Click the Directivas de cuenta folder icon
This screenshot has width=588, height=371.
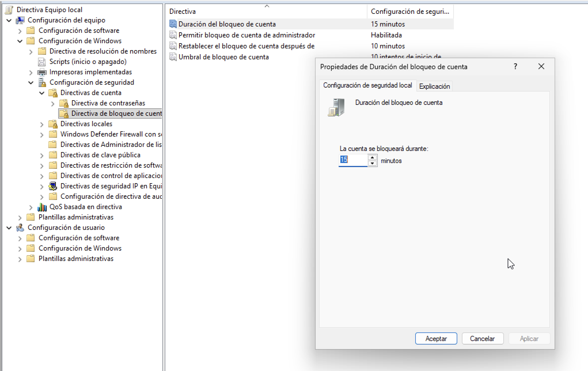(x=53, y=93)
